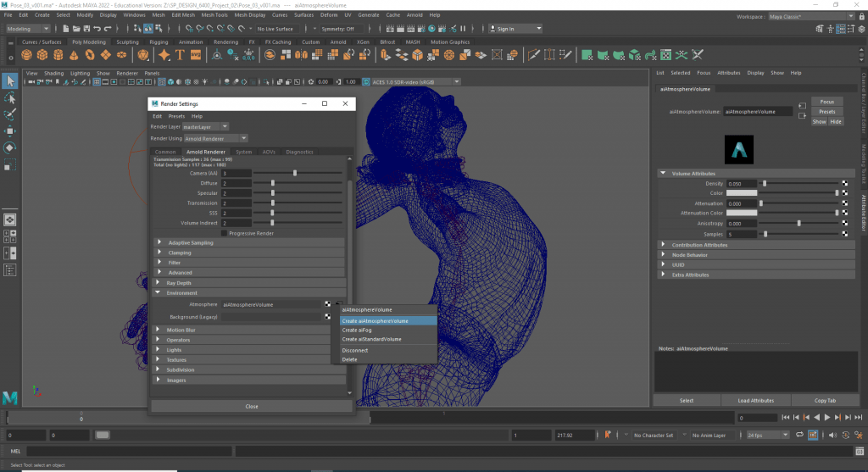868x472 pixels.
Task: Click the SVG tool shelf icon
Action: coord(195,55)
